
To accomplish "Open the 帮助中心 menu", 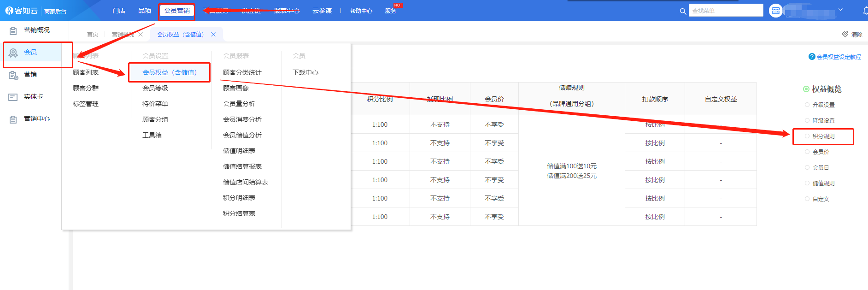I will click(x=361, y=11).
